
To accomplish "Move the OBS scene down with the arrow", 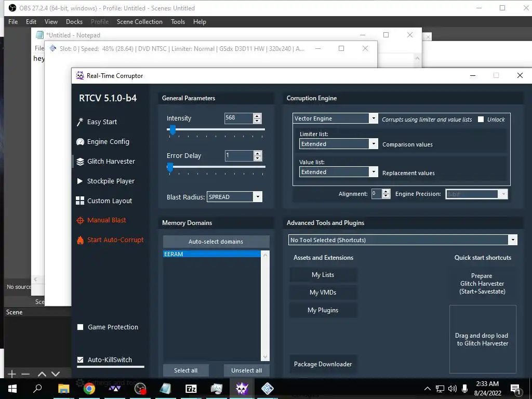I will [x=56, y=374].
